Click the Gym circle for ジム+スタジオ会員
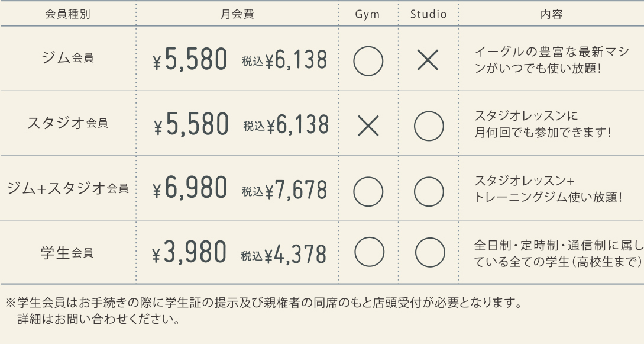Viewport: 644px width, 344px height. click(368, 189)
